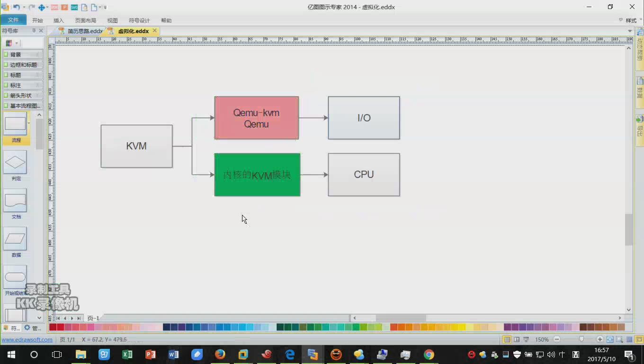Image resolution: width=644 pixels, height=364 pixels.
Task: Click the zoom in plus button
Action: click(x=600, y=339)
